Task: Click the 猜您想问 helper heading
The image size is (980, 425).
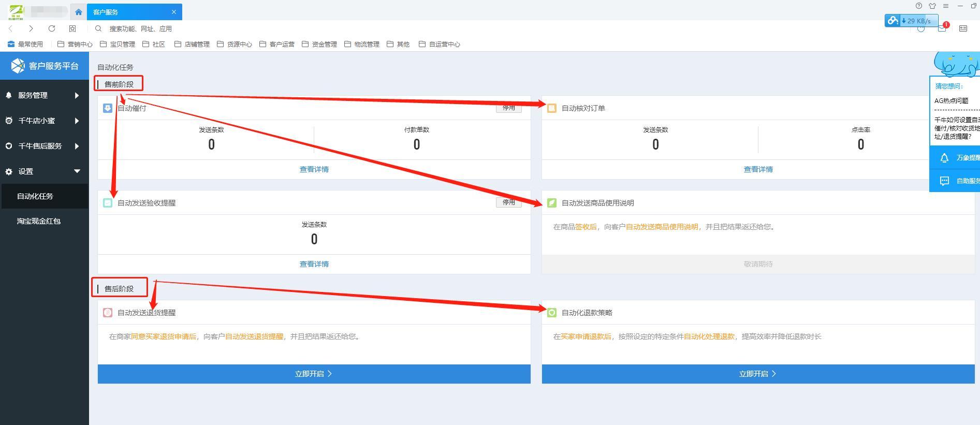Action: pos(949,86)
